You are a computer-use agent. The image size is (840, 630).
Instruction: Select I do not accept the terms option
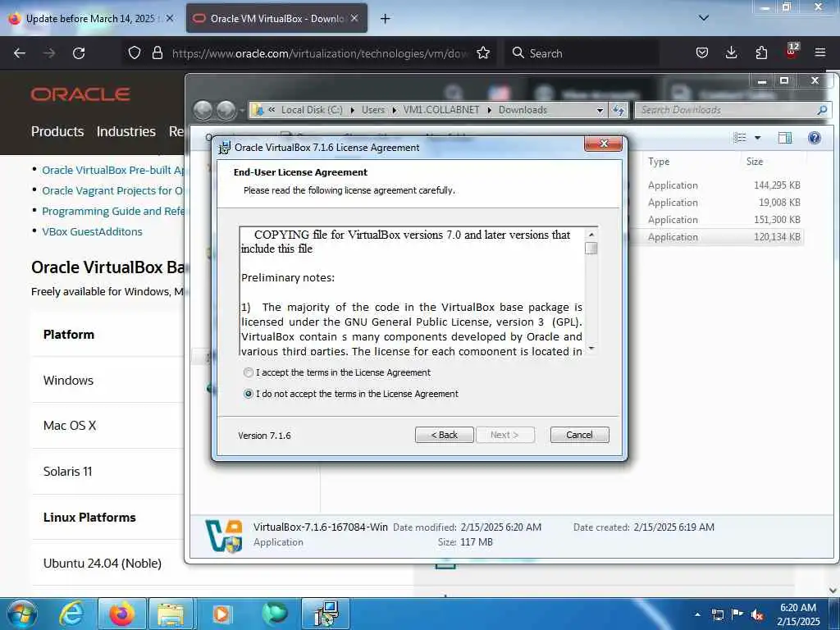(x=249, y=394)
